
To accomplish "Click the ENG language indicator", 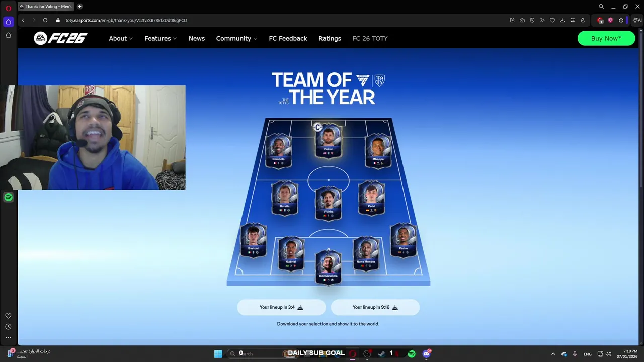I will 587,354.
